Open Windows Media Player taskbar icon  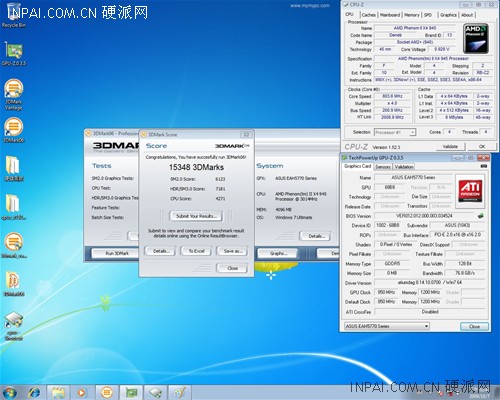81,393
